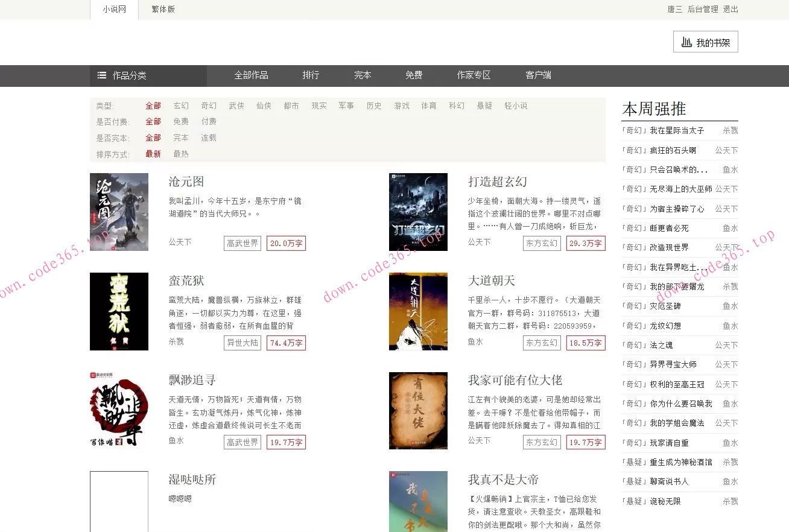Open the 排行 section
Screen dimensions: 789x532
311,75
